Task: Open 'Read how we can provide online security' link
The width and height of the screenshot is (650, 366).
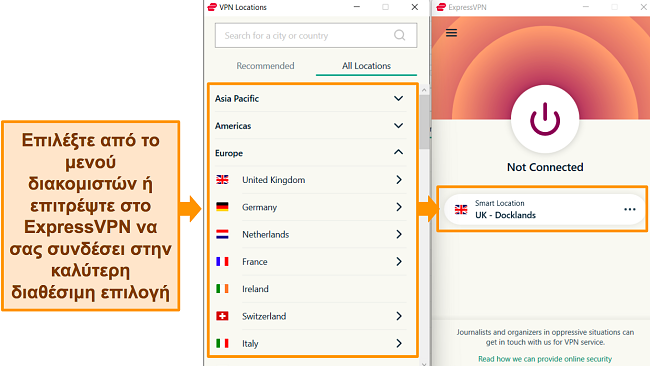Action: (x=545, y=359)
